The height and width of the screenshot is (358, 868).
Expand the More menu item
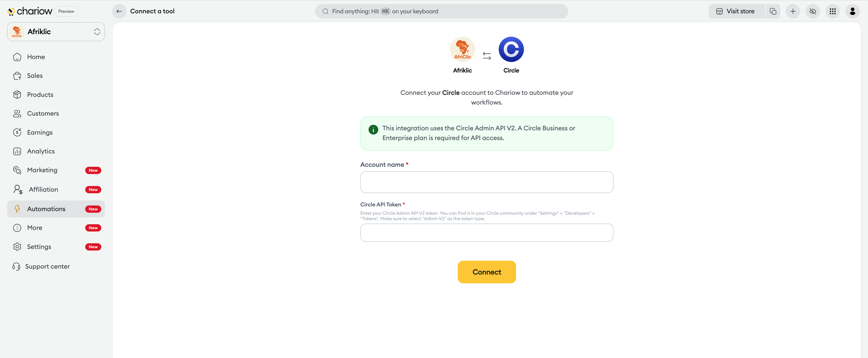pos(34,228)
